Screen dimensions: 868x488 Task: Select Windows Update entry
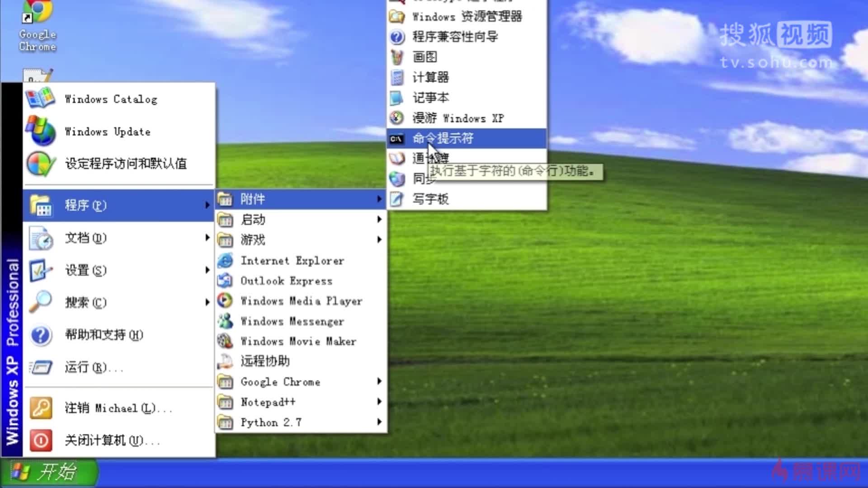tap(119, 131)
